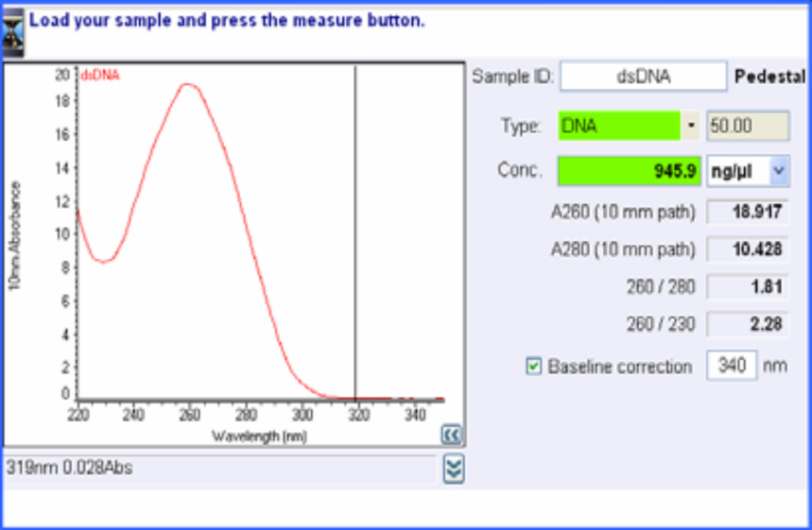
Task: Click the A280 value 10.428
Action: point(747,249)
